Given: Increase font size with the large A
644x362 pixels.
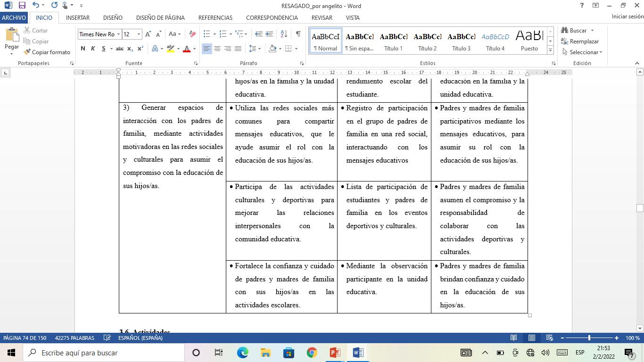Looking at the screenshot, I should [148, 34].
